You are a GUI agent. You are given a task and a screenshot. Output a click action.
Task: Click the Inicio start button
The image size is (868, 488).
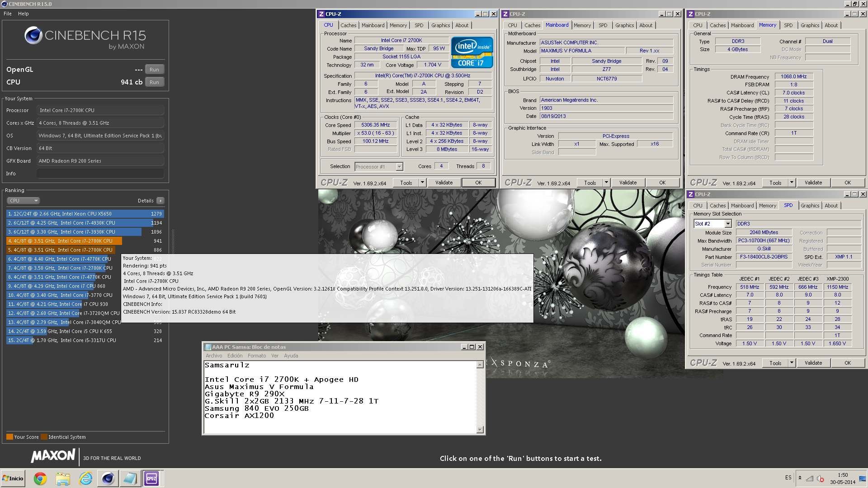tap(13, 479)
